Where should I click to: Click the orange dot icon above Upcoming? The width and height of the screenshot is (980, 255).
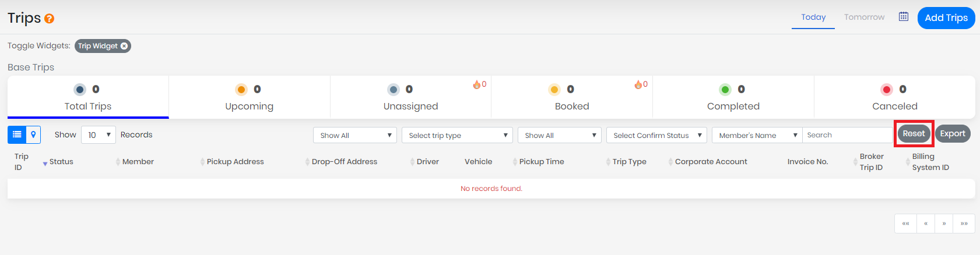tap(241, 89)
